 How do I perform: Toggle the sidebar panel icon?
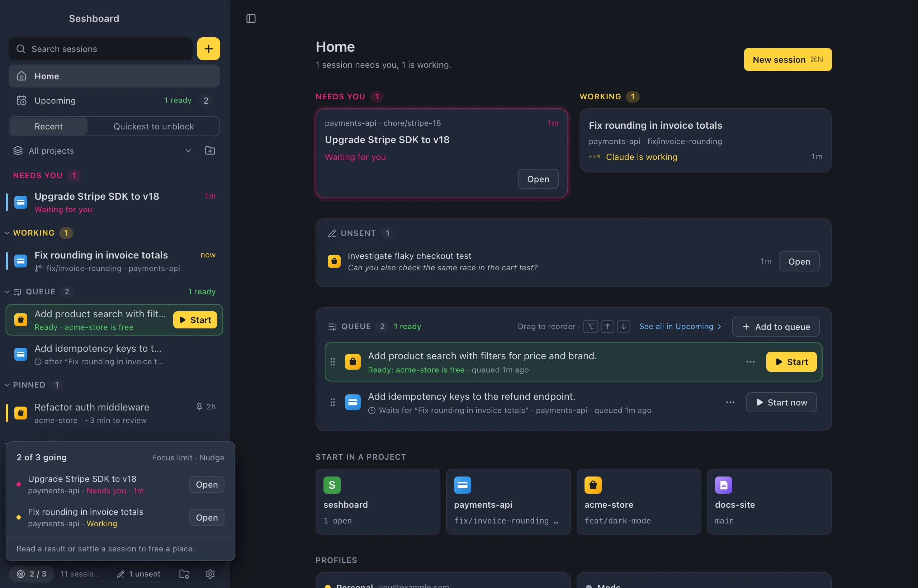tap(251, 18)
